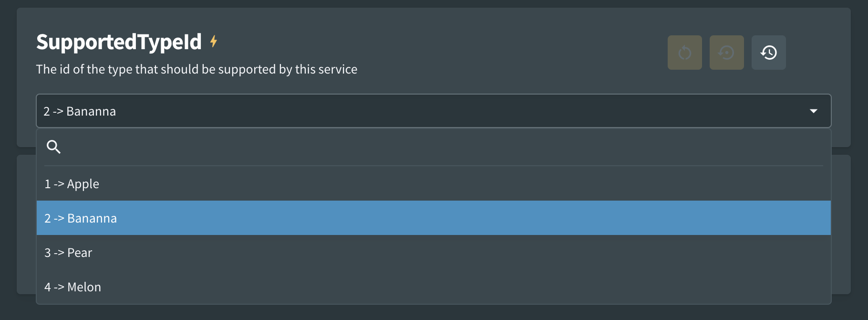This screenshot has width=868, height=320.
Task: Click the dimmed restore-point arrow button
Action: pos(727,53)
